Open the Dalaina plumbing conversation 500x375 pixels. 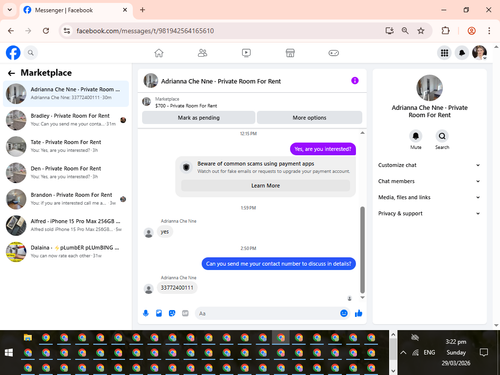click(66, 252)
